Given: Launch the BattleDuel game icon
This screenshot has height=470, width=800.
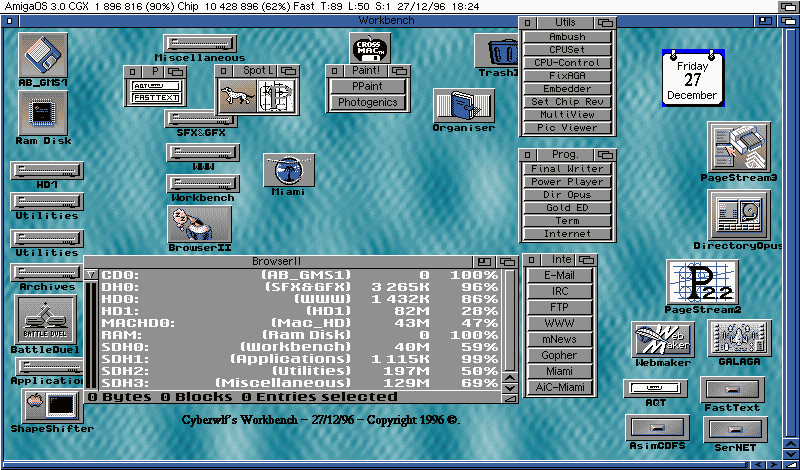Looking at the screenshot, I should point(45,319).
